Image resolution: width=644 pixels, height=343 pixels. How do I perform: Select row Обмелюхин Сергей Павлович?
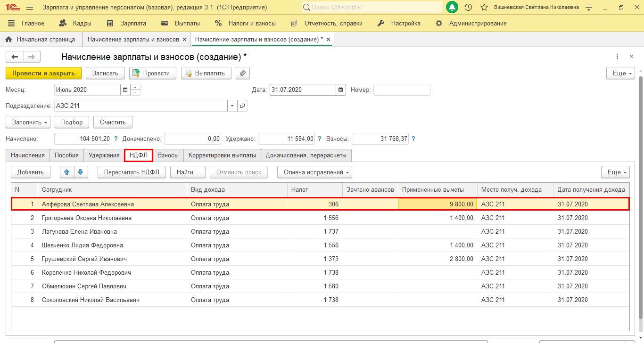pyautogui.click(x=320, y=286)
